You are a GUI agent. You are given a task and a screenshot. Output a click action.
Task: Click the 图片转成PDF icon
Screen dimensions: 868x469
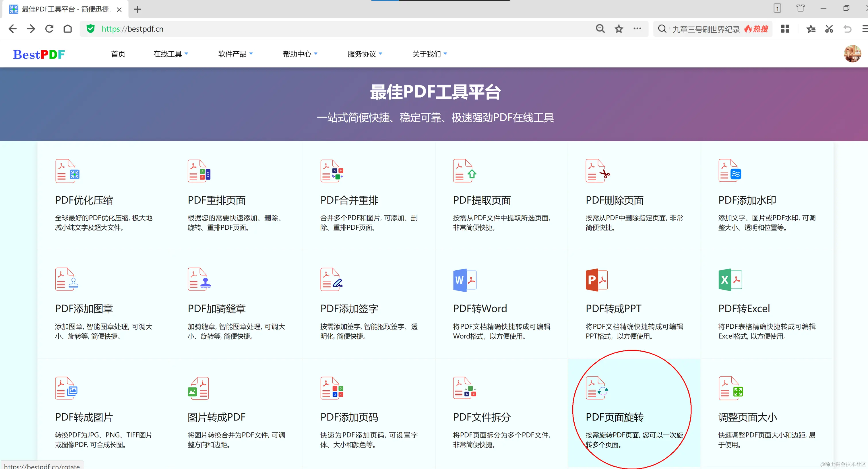pyautogui.click(x=198, y=388)
